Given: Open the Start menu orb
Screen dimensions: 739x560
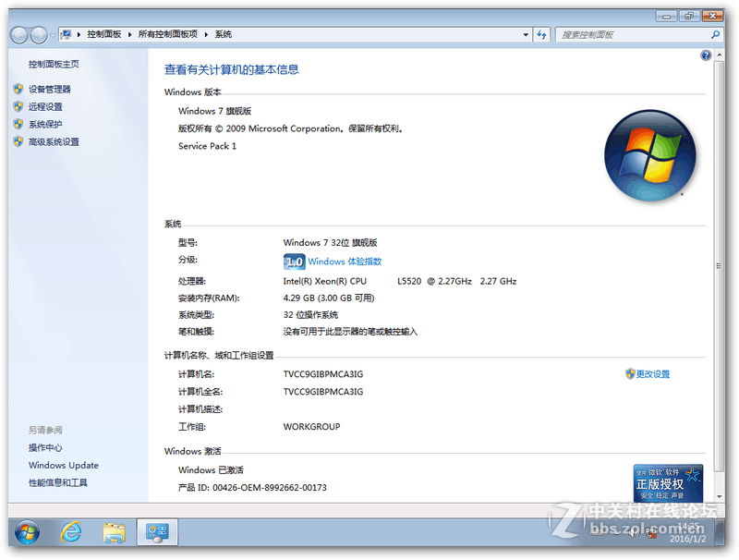Looking at the screenshot, I should click(25, 533).
